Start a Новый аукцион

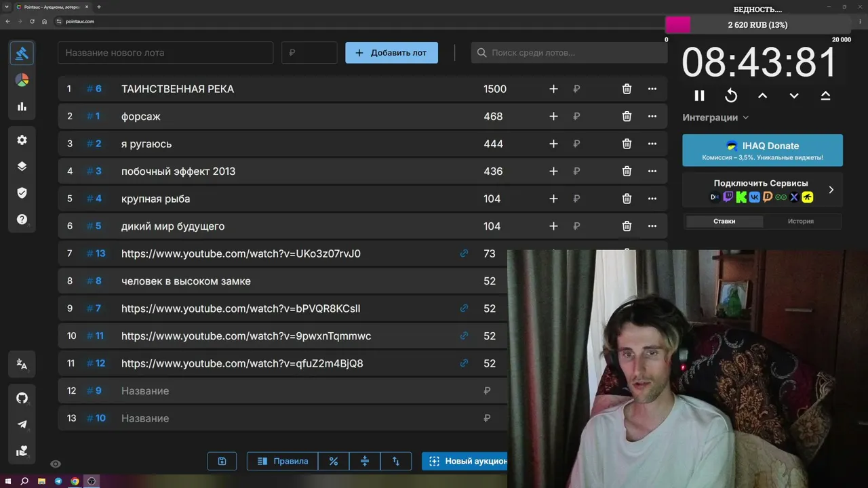pyautogui.click(x=465, y=461)
